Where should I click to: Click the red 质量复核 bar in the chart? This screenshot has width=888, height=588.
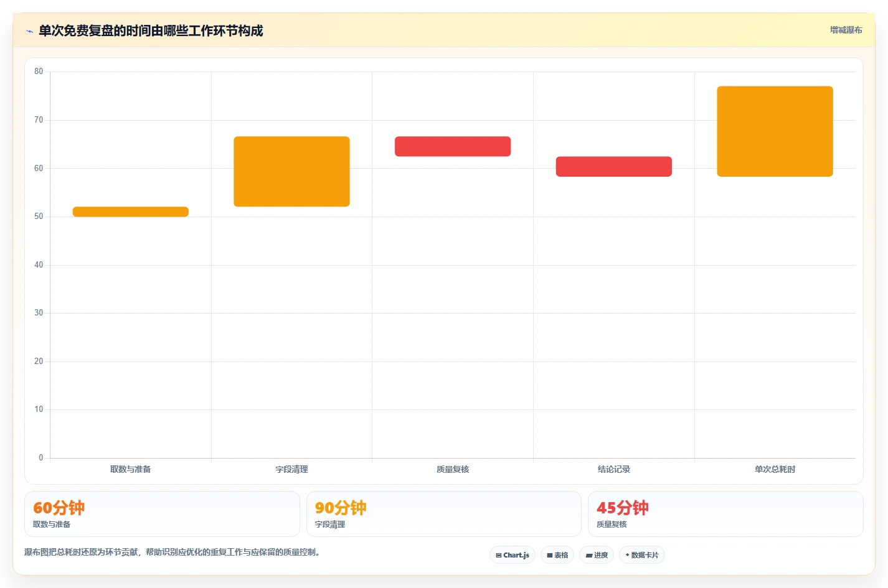tap(453, 146)
